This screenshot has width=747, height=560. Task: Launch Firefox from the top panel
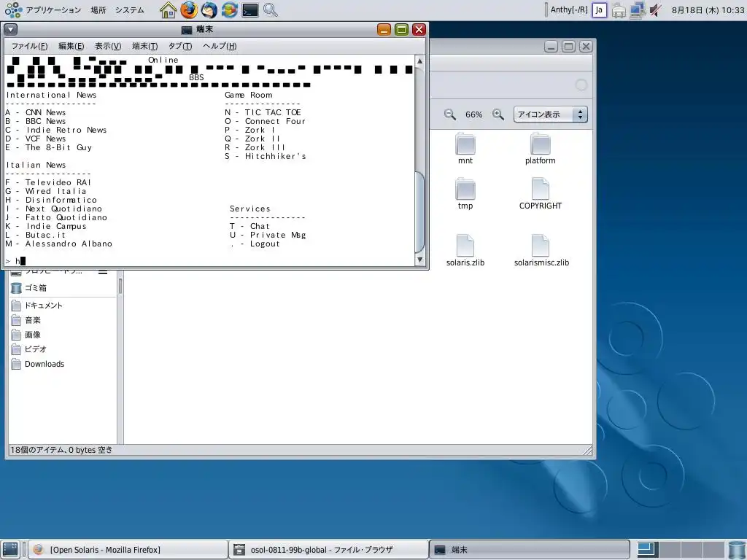point(189,10)
